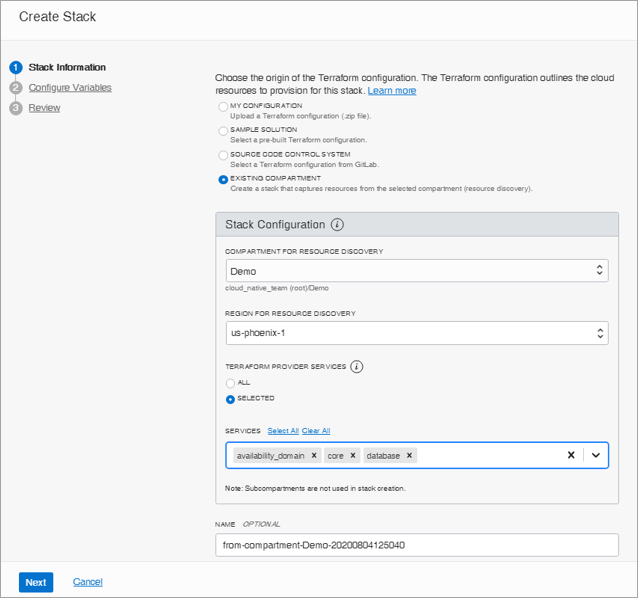Remove the availability_domain service tag
The width and height of the screenshot is (638, 598).
[314, 455]
